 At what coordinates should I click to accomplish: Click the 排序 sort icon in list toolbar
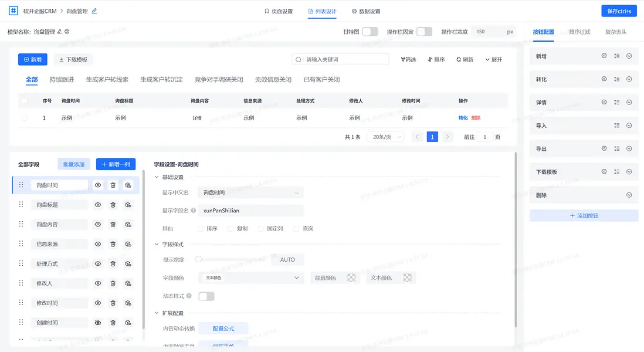tap(430, 60)
